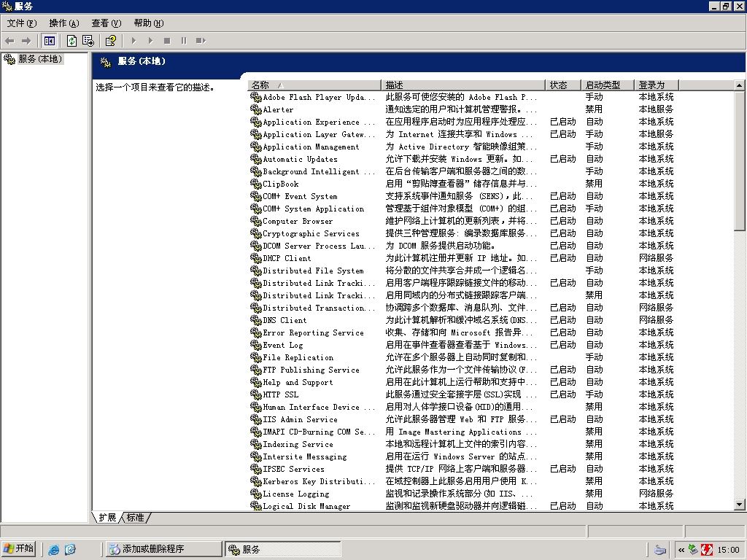
Task: Select the DHCP Client service icon
Action: click(x=256, y=257)
